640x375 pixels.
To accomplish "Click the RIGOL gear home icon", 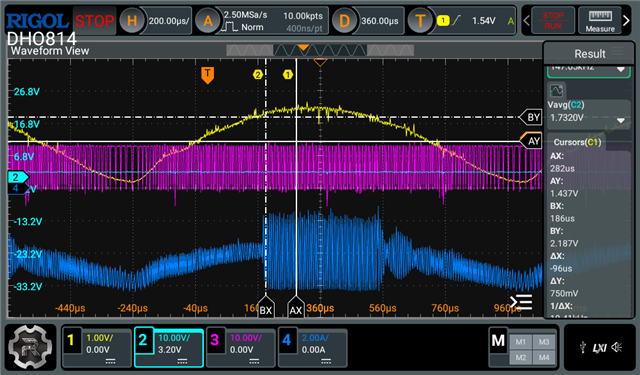I will point(31,347).
